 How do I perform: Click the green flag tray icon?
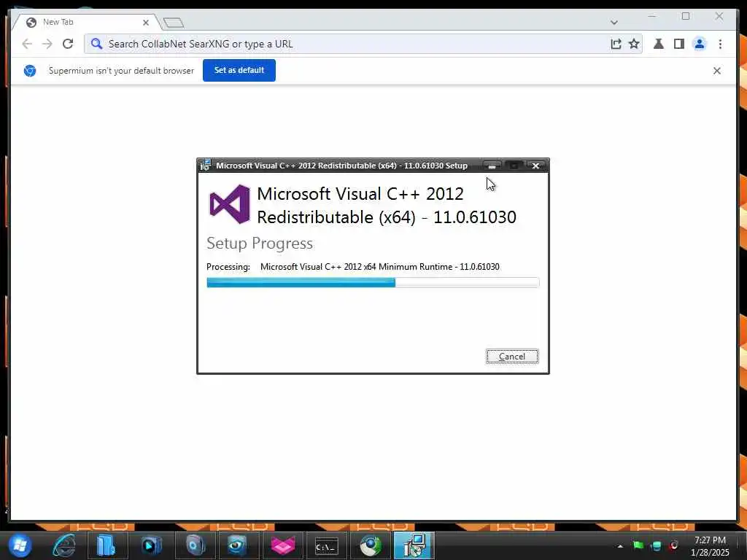click(x=638, y=545)
